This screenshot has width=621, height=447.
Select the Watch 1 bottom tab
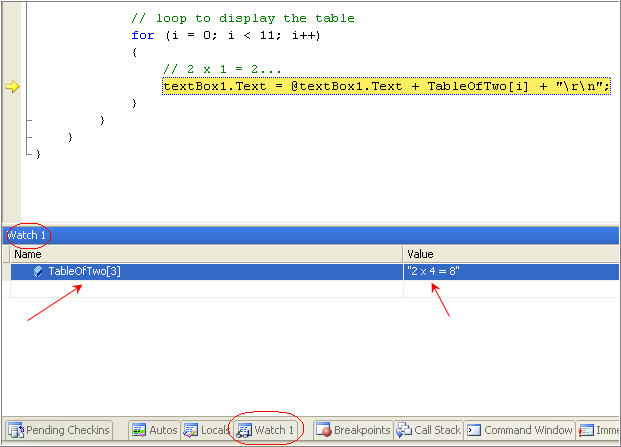point(267,430)
